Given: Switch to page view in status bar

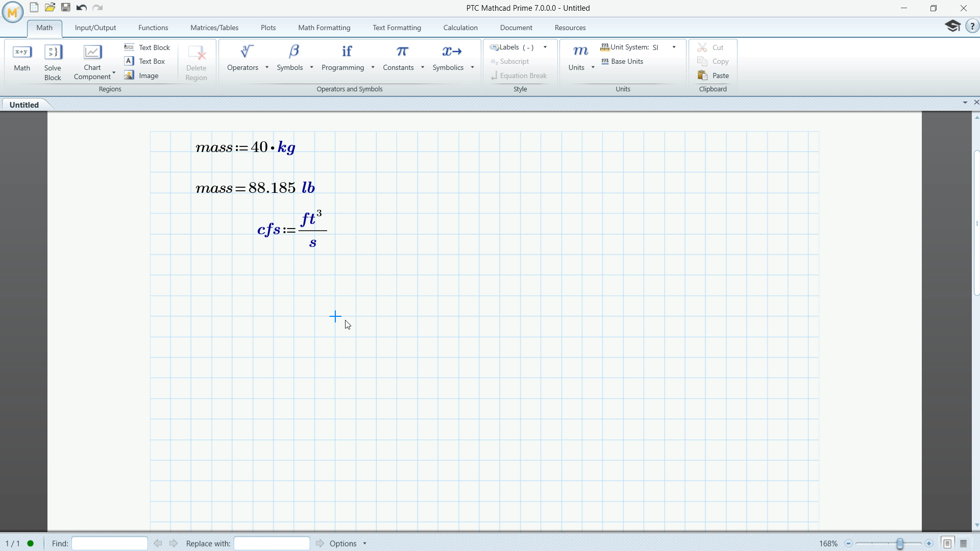Looking at the screenshot, I should click(x=947, y=543).
